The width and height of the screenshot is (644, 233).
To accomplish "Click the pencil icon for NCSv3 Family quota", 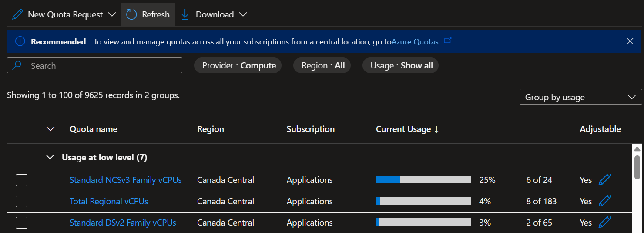I will 605,179.
